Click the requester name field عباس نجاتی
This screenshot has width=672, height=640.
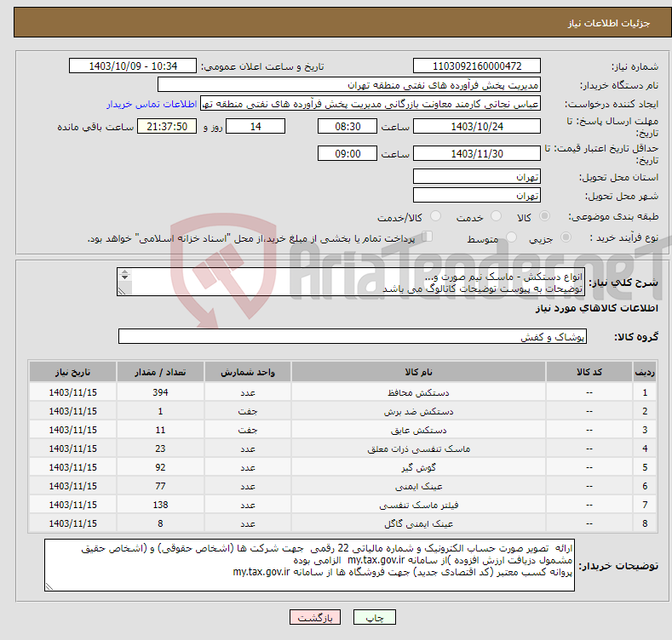point(370,104)
